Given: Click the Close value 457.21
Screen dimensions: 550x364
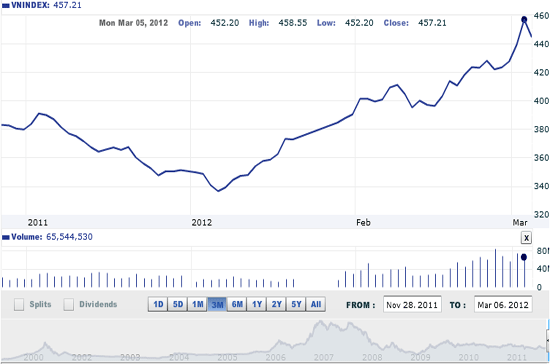Looking at the screenshot, I should pos(432,23).
